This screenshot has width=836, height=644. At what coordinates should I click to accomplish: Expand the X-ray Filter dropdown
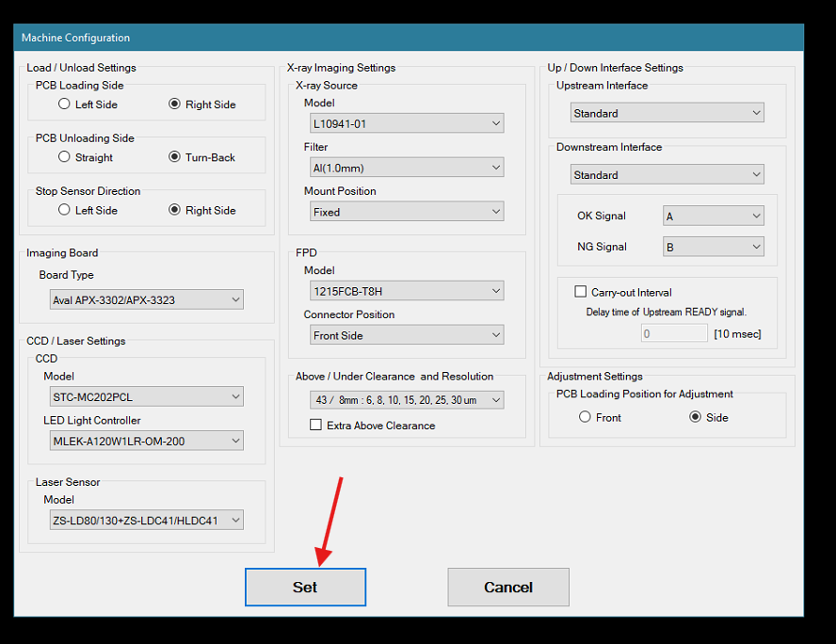point(407,168)
